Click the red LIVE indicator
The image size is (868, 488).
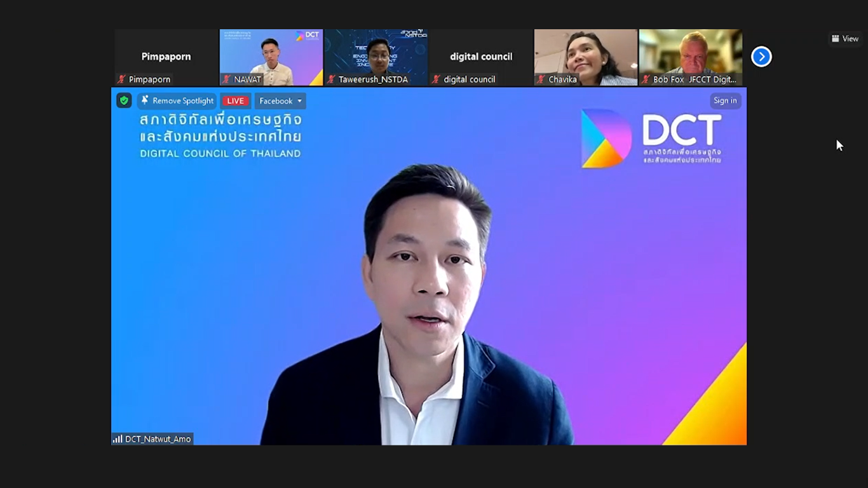click(236, 101)
